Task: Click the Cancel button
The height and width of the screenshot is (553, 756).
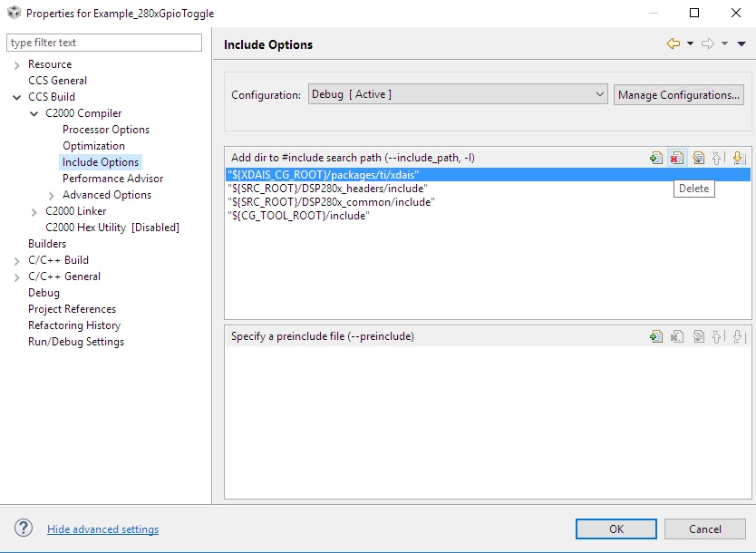Action: click(x=705, y=529)
